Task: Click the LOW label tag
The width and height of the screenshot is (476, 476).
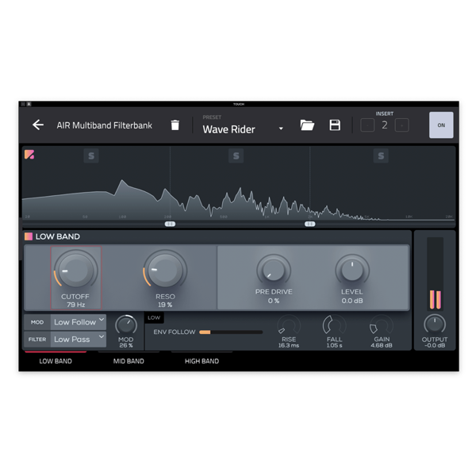Action: tap(154, 317)
